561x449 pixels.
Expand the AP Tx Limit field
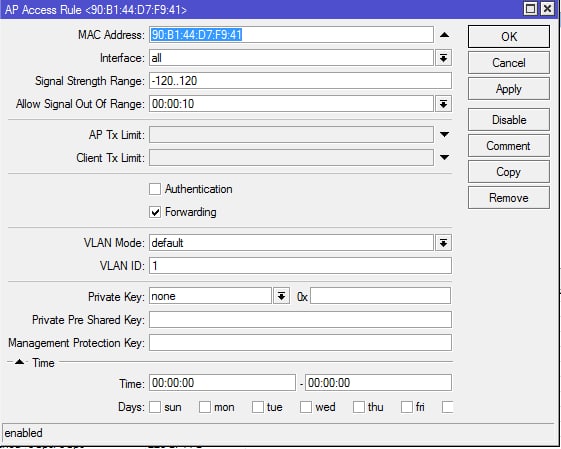444,135
